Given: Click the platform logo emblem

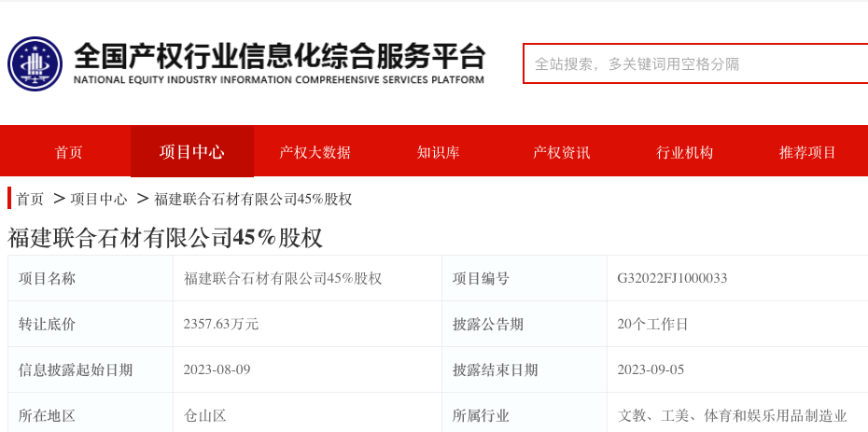Looking at the screenshot, I should 35,63.
